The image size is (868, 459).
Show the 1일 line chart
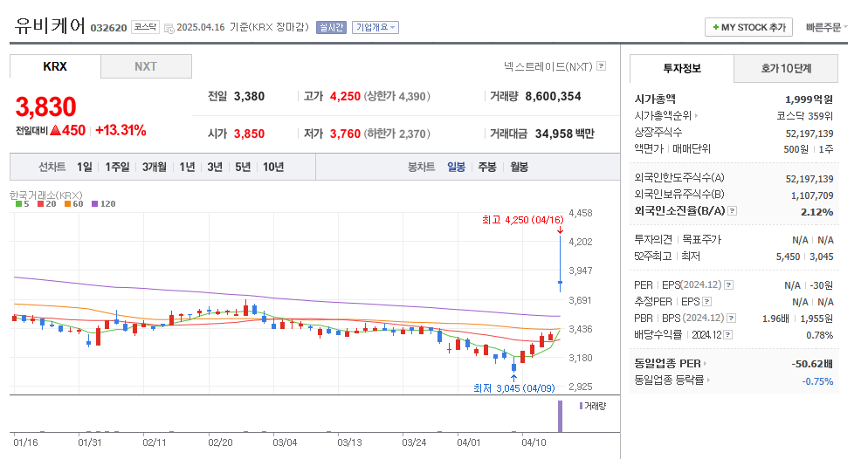point(85,167)
